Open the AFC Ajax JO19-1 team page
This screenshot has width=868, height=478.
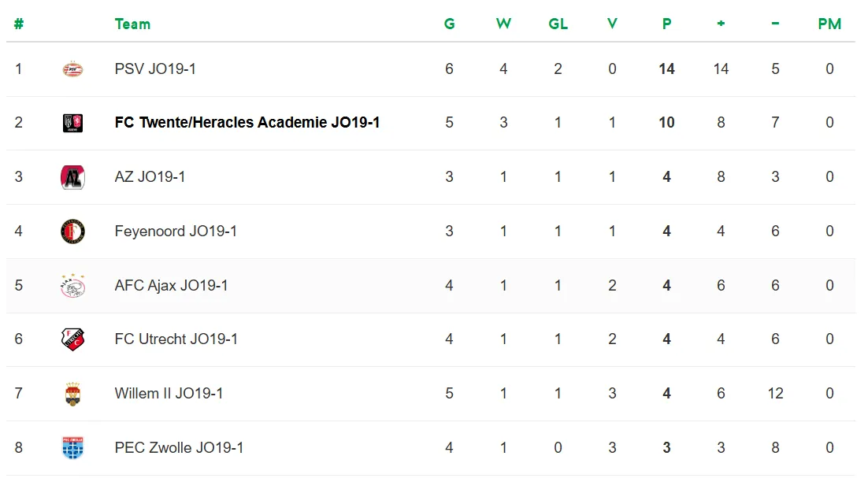[171, 286]
